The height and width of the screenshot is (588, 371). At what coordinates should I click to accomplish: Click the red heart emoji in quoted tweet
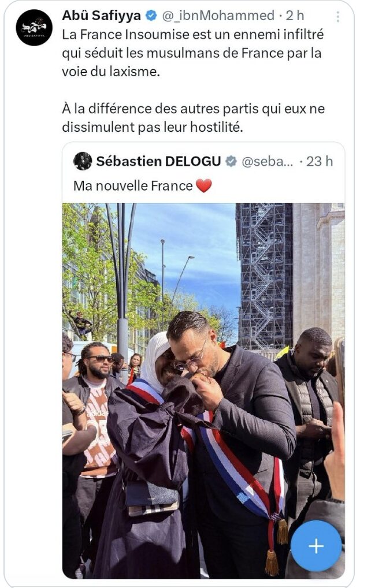click(x=203, y=185)
